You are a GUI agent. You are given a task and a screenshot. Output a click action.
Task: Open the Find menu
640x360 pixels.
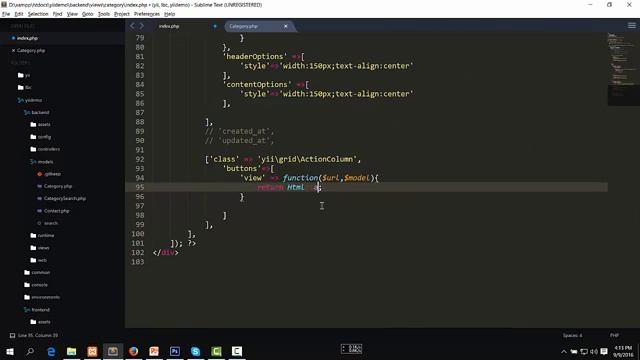click(x=58, y=14)
